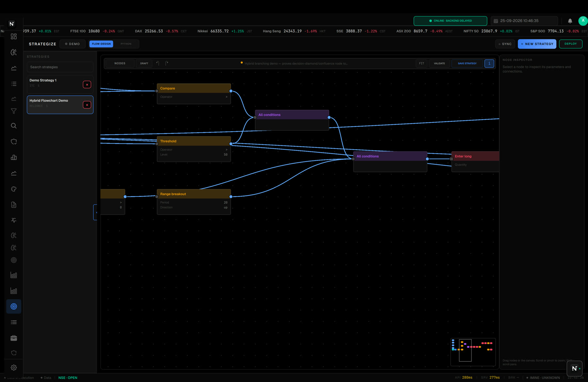
Task: Click the NIFTY 50 ticker entry
Action: coord(491,31)
